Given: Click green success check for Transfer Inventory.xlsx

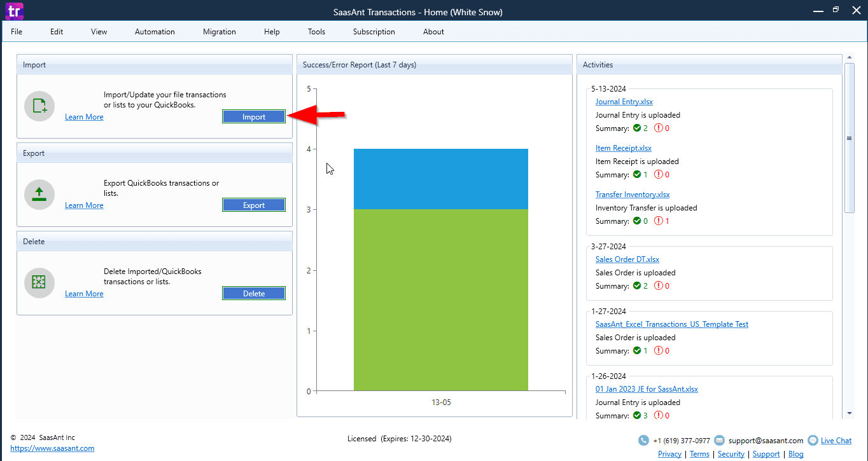Looking at the screenshot, I should (x=637, y=221).
